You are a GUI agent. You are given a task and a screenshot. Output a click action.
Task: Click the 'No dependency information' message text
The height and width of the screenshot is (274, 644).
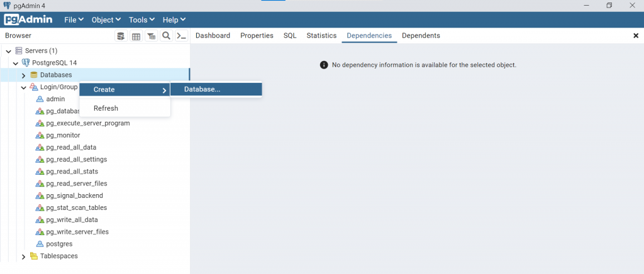[424, 65]
